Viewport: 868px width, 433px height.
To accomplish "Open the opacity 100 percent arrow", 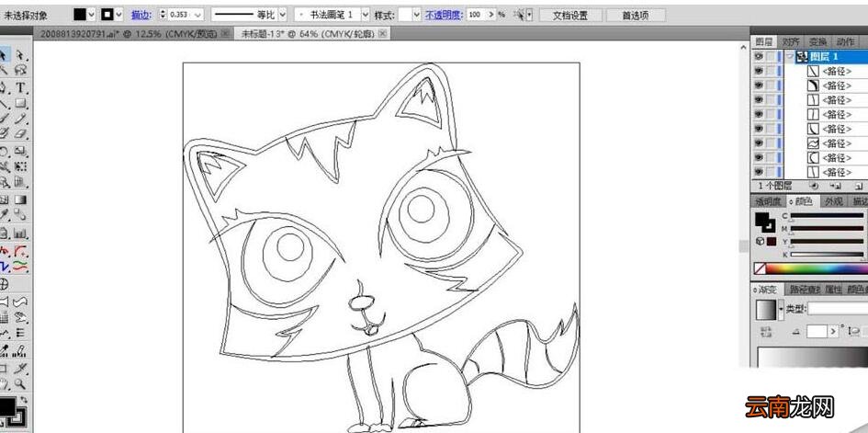I will (491, 15).
